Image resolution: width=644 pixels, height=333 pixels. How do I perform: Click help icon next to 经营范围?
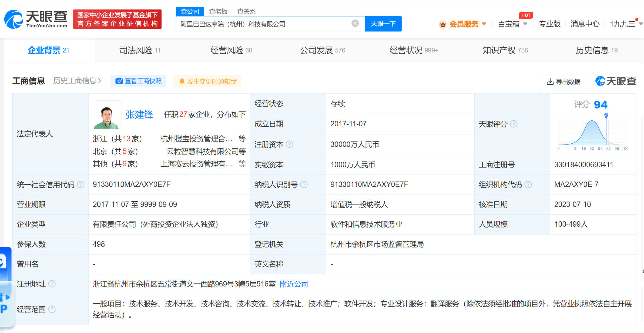(52, 309)
